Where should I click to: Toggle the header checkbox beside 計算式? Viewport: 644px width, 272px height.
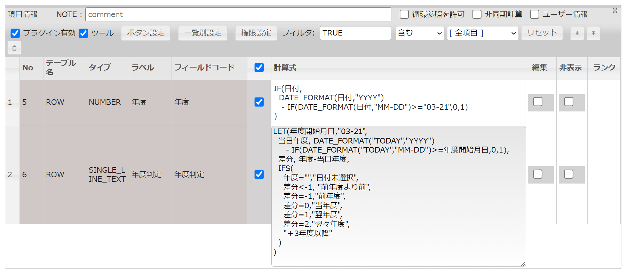[259, 68]
